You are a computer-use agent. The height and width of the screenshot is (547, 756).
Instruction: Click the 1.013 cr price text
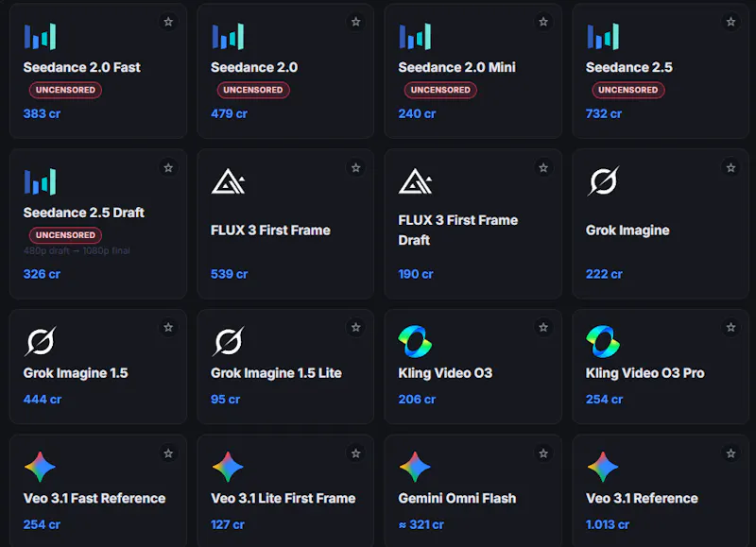[x=608, y=525]
